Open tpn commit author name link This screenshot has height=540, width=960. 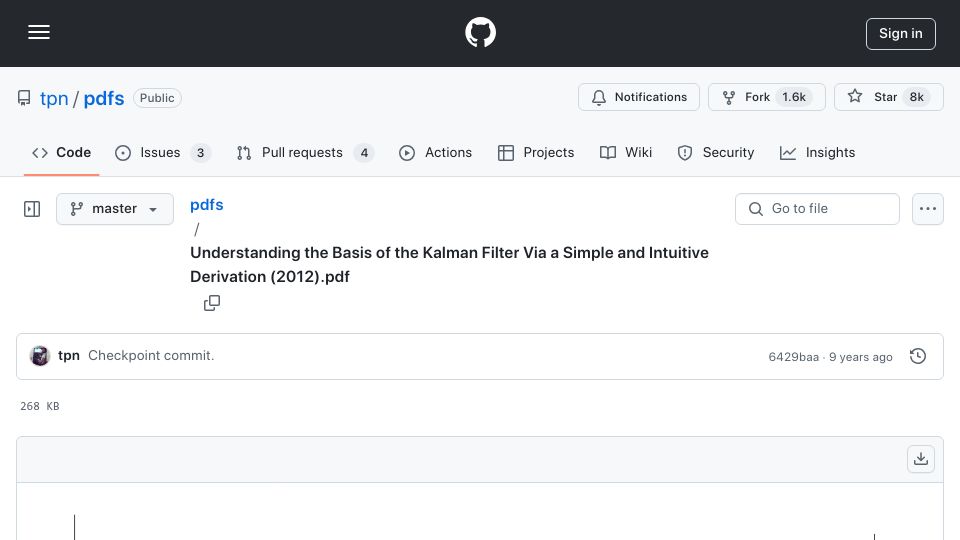tap(69, 356)
